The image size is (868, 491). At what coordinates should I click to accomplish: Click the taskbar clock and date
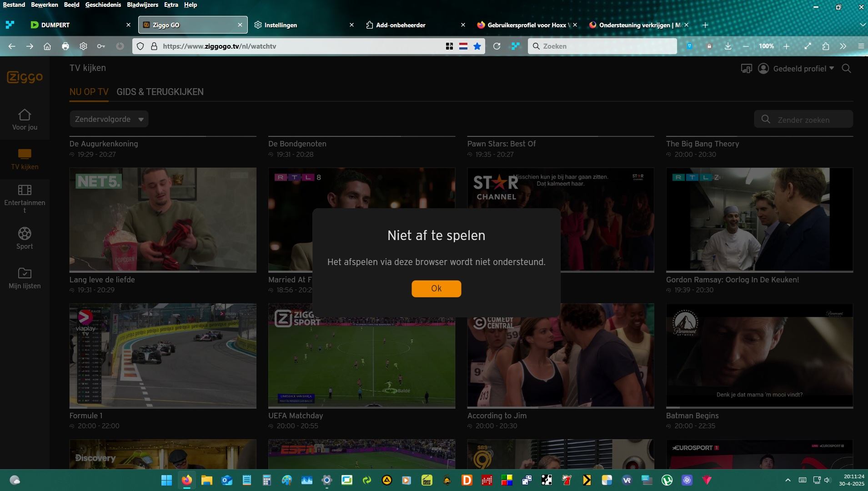pos(852,480)
